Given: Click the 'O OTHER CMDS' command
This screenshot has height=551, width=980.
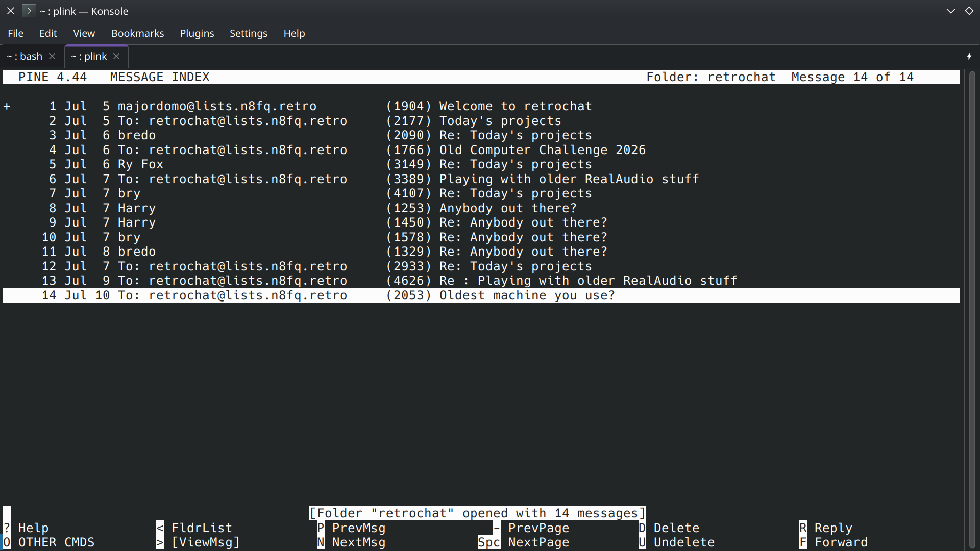Looking at the screenshot, I should pyautogui.click(x=49, y=542).
